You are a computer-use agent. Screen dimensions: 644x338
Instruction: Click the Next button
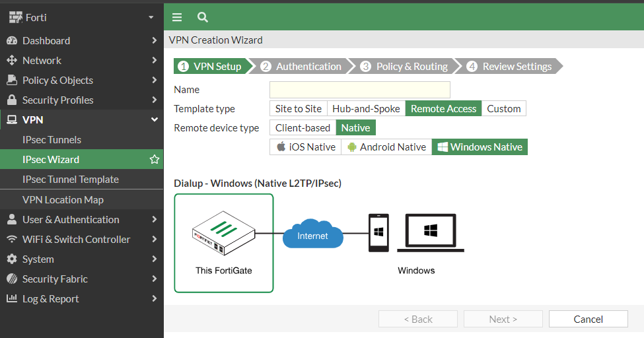click(x=503, y=319)
